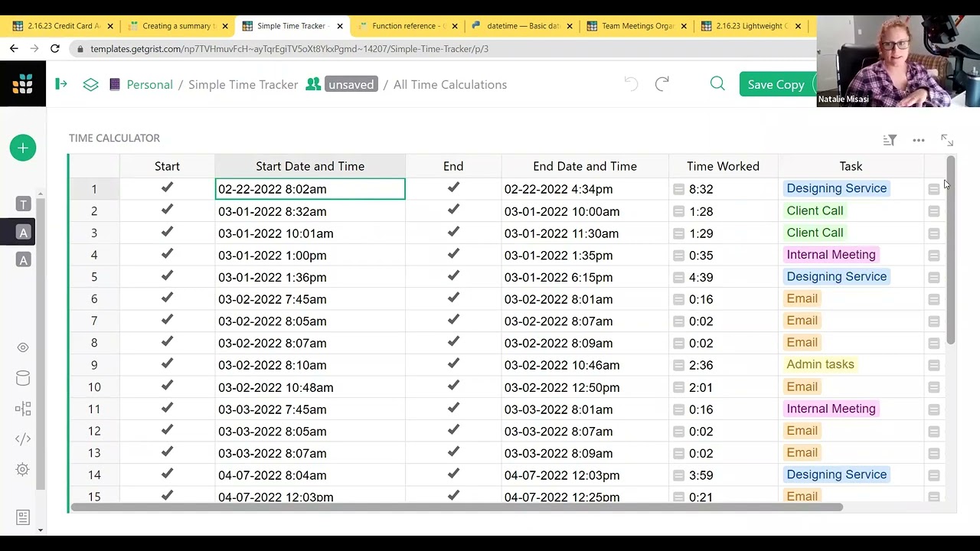
Task: Click the raw data cylinder icon in sidebar
Action: tap(23, 378)
